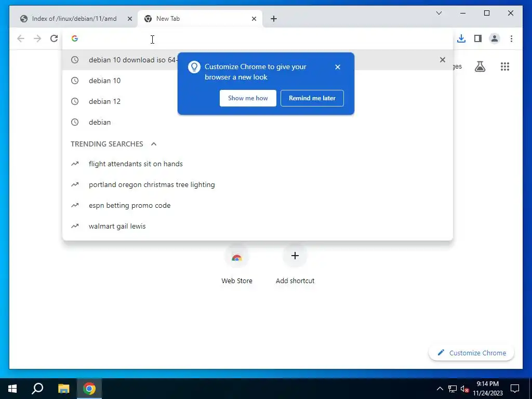Screen dimensions: 532x399
Task: Click the Customize Chrome button
Action: tap(472, 353)
